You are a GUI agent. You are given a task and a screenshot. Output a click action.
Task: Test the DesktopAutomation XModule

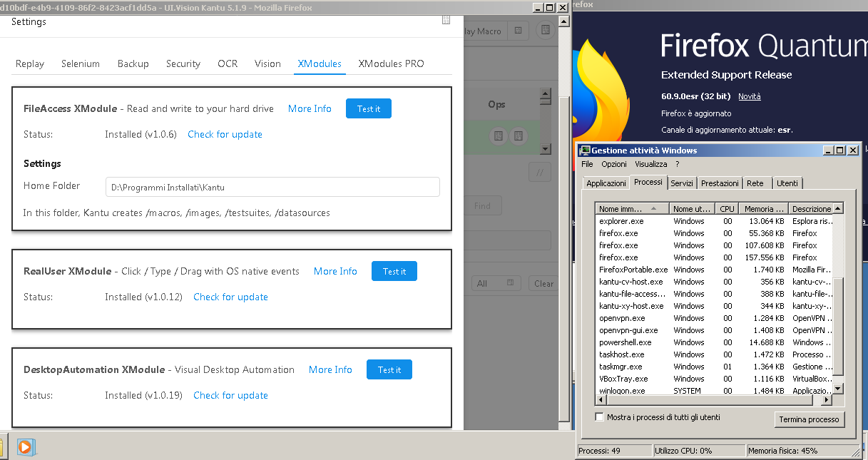tap(389, 369)
